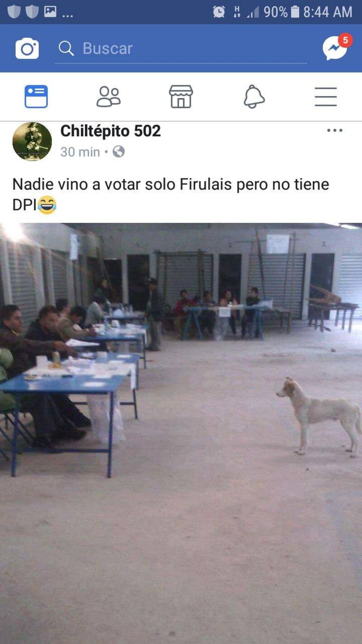
Task: Open the Chiltépito 502 page name
Action: pos(110,131)
